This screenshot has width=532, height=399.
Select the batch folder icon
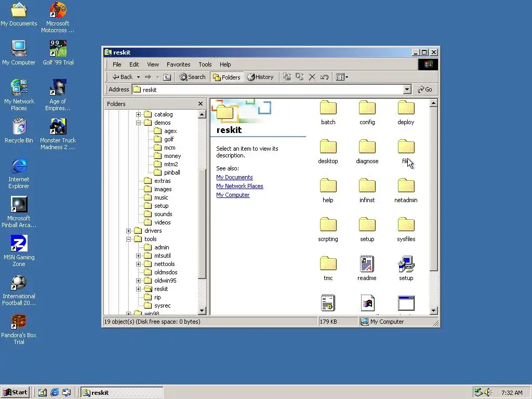pyautogui.click(x=328, y=113)
